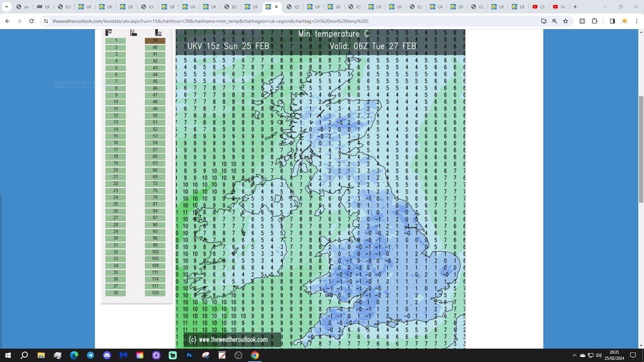Select chart hour 1
The width and height of the screenshot is (644, 362).
click(116, 41)
